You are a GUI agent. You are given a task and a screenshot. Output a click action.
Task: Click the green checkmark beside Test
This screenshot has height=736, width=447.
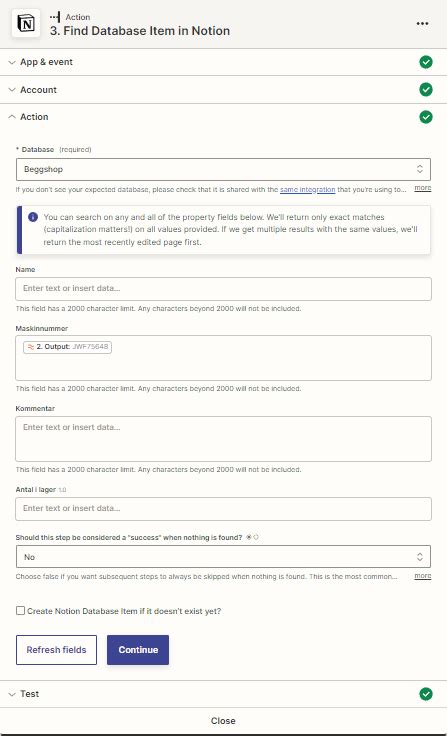[425, 694]
